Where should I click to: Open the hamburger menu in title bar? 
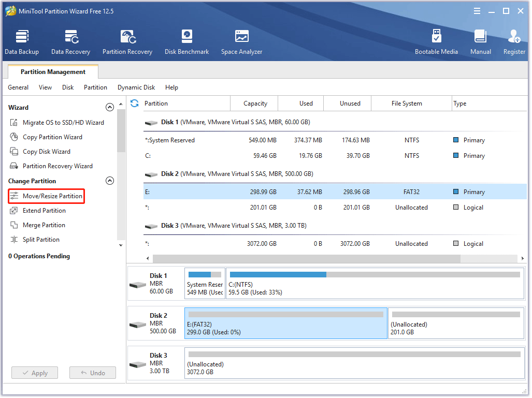[478, 11]
